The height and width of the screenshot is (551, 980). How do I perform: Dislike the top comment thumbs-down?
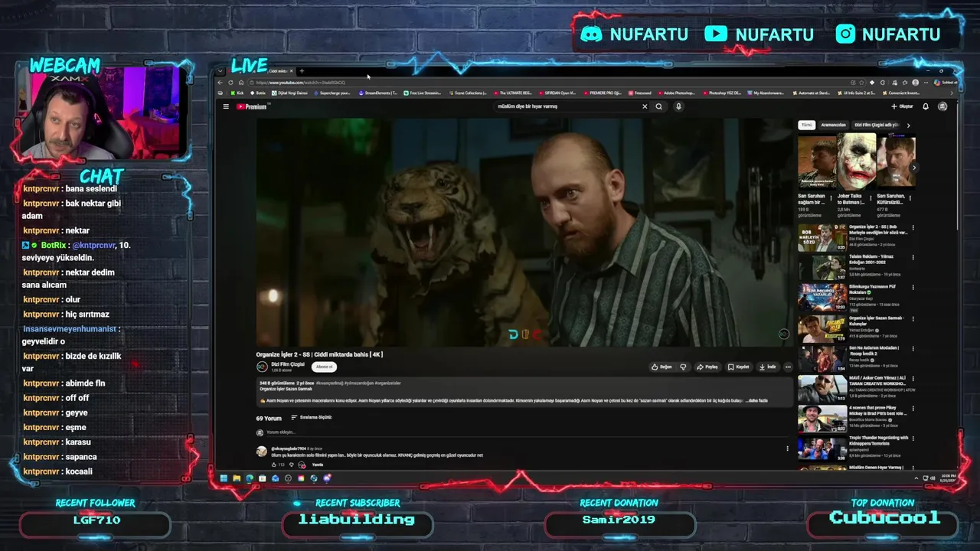click(291, 465)
